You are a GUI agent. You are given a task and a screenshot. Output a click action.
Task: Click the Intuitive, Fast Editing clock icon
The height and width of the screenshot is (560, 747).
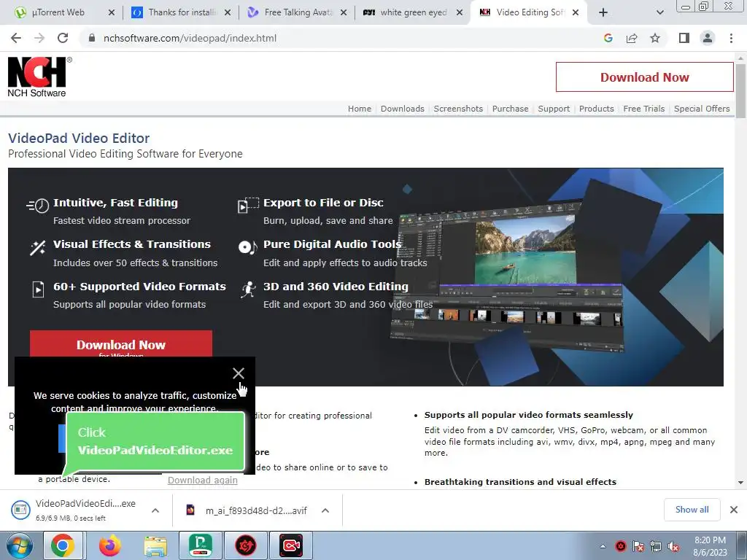coord(38,205)
